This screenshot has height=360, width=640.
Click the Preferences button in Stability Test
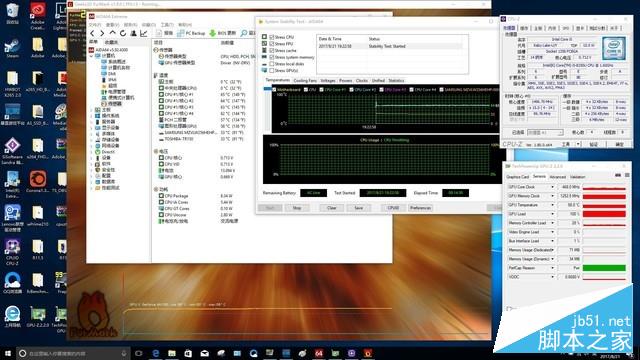420,208
